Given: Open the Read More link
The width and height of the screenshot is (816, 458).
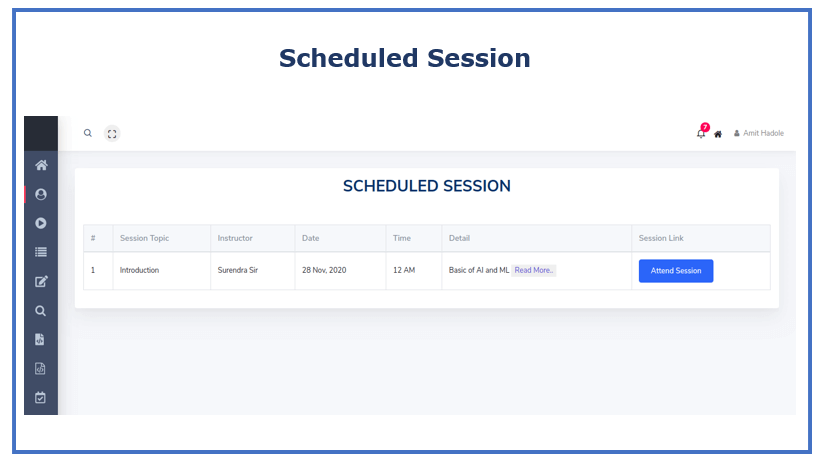Looking at the screenshot, I should [x=533, y=270].
